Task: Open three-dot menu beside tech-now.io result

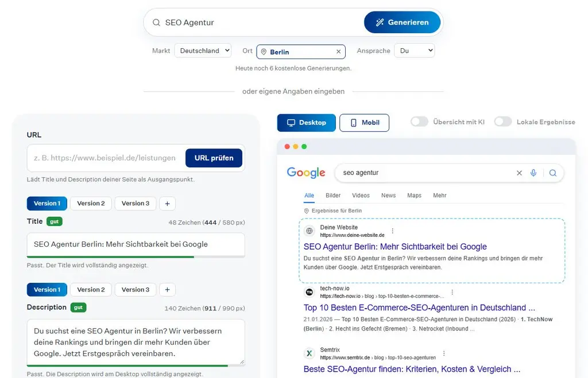Action: tap(452, 292)
